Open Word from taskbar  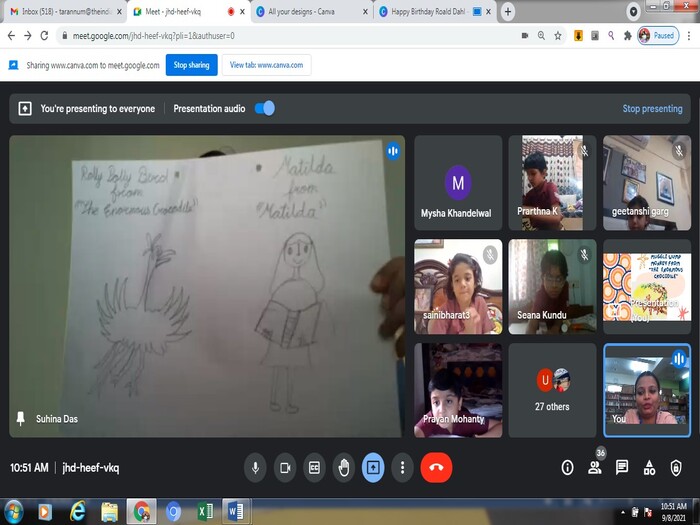coord(236,512)
